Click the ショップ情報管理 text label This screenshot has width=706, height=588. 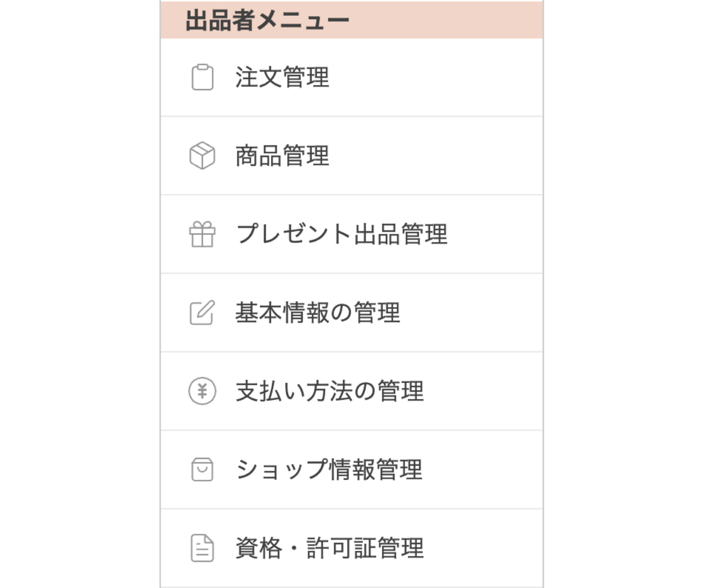[x=330, y=468]
